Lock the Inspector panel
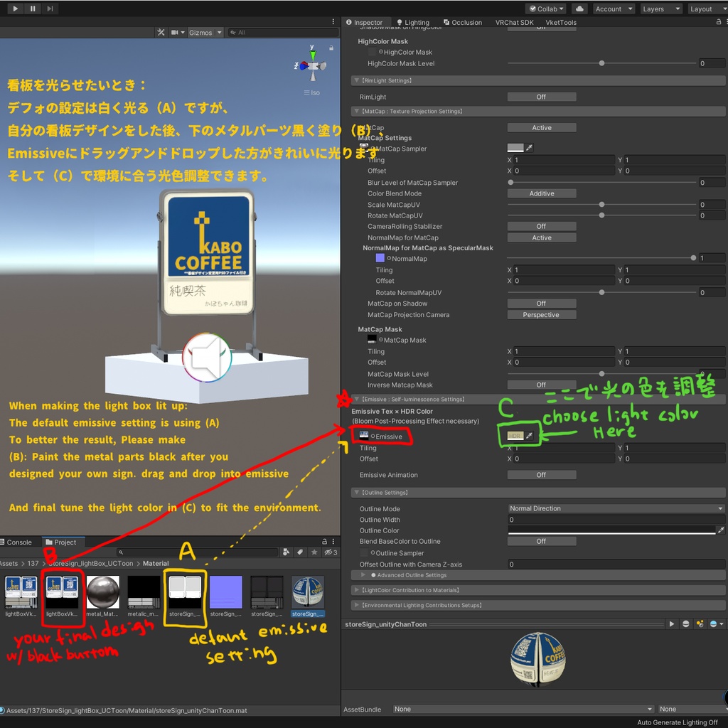Screen dimensions: 728x728 [x=719, y=22]
